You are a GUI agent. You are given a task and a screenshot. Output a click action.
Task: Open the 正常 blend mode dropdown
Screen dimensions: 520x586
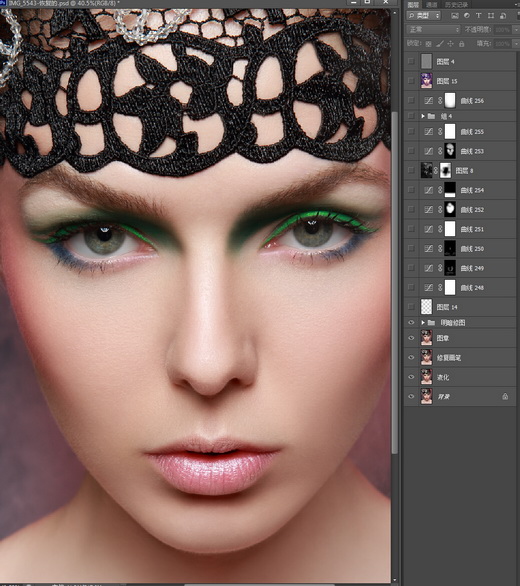pyautogui.click(x=433, y=30)
